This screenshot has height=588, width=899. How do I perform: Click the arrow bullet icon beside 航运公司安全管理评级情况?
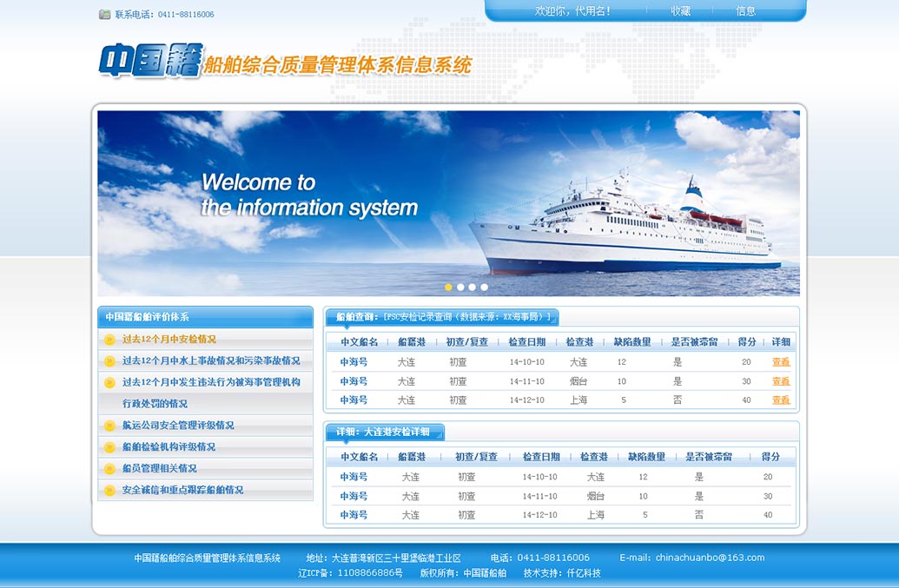pyautogui.click(x=109, y=426)
